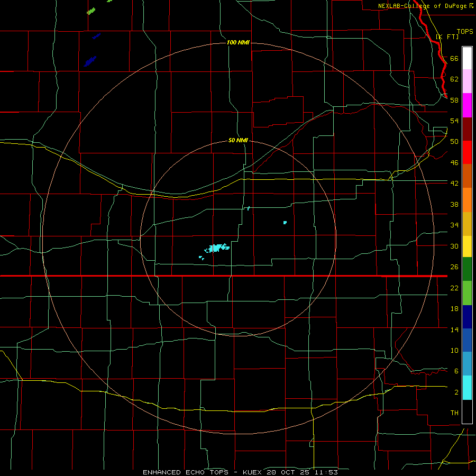Screen dimensions: 476x476
Task: Click the "58" scale value
Action: [x=454, y=100]
